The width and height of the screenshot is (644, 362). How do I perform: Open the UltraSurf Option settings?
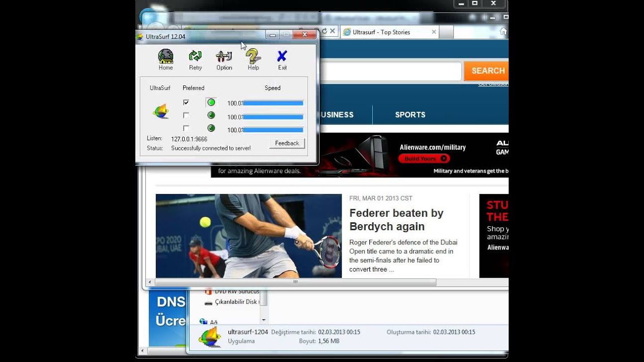tap(224, 59)
